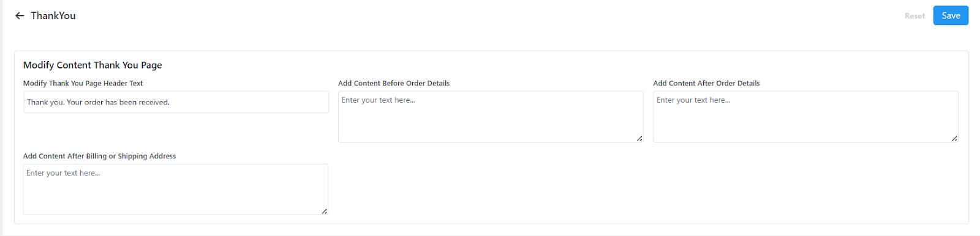Image resolution: width=980 pixels, height=236 pixels.
Task: Click into Add Content After Order Details textarea
Action: tap(805, 117)
